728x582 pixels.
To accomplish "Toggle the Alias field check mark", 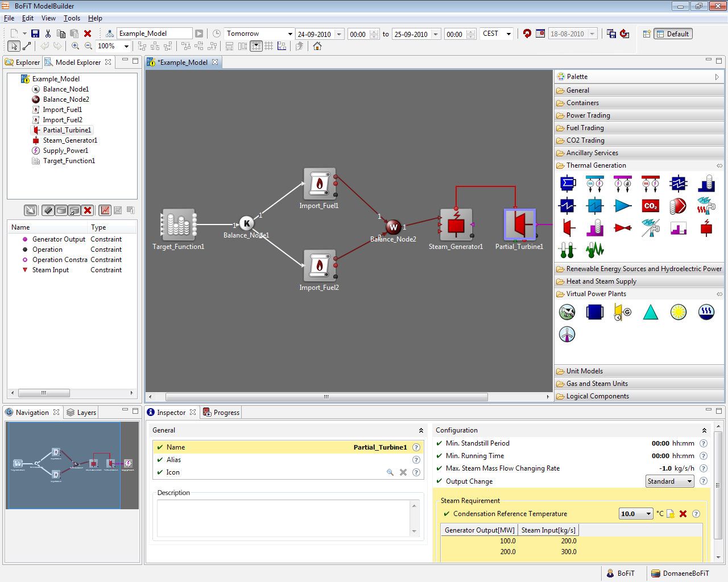I will (160, 460).
